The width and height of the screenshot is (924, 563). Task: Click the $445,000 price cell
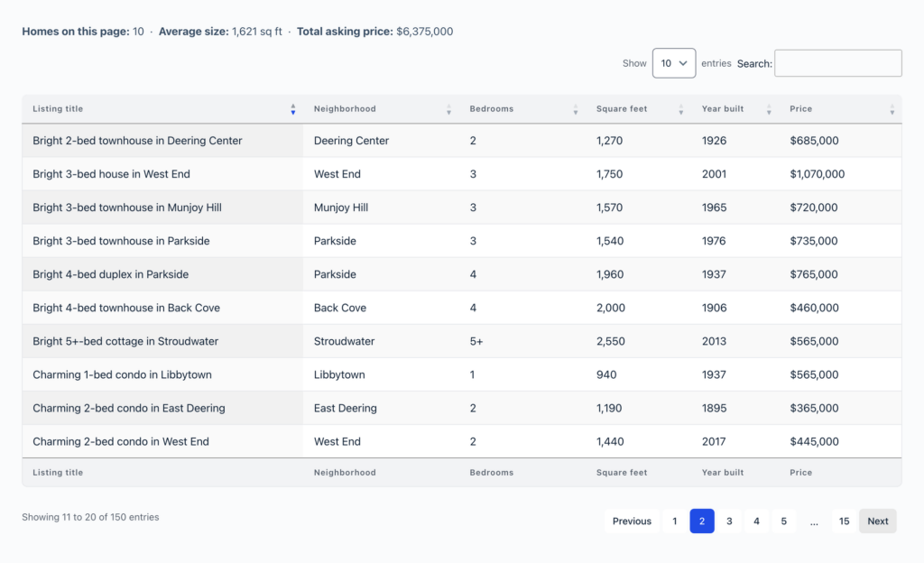click(840, 442)
